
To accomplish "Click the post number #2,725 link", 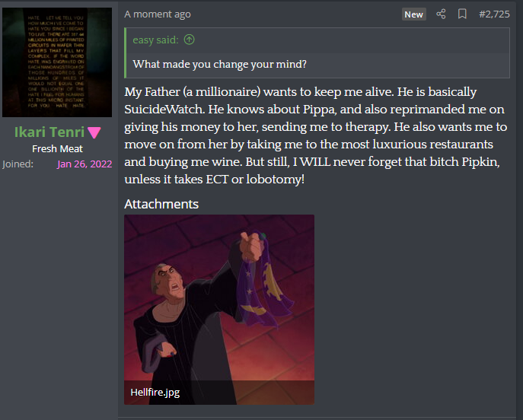I will tap(494, 14).
